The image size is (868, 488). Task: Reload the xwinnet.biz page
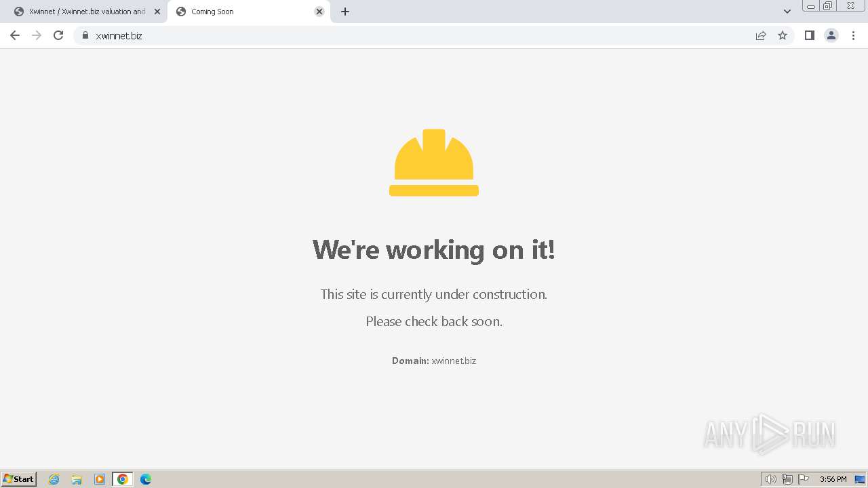click(x=58, y=35)
